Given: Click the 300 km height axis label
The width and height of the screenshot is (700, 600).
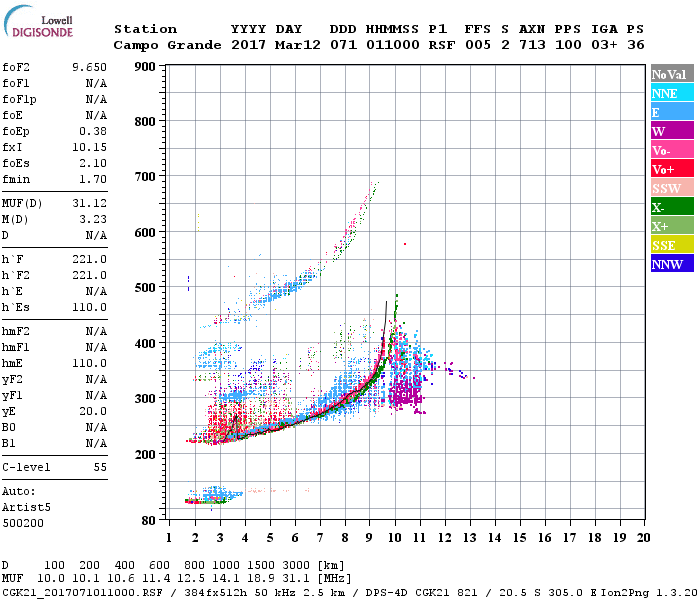Looking at the screenshot, I should tap(145, 398).
